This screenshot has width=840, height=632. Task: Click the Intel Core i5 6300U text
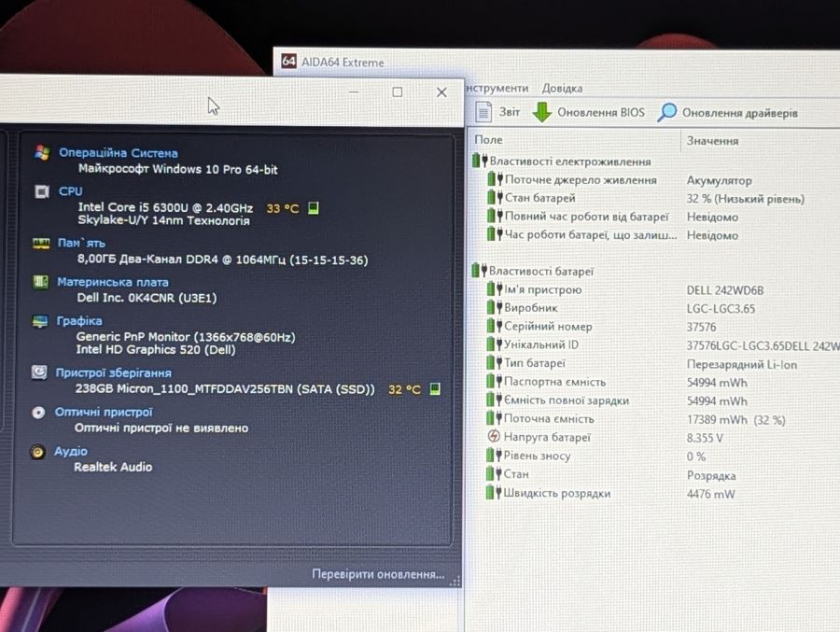coord(165,207)
